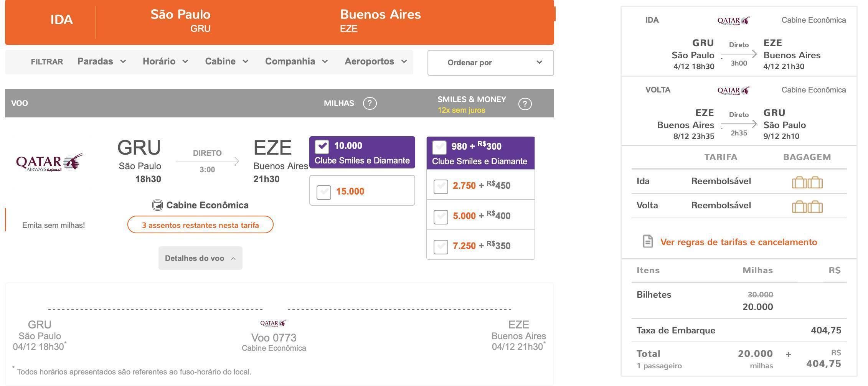This screenshot has width=868, height=386.
Task: Click the 21h30 arrival time in flight row
Action: point(266,179)
